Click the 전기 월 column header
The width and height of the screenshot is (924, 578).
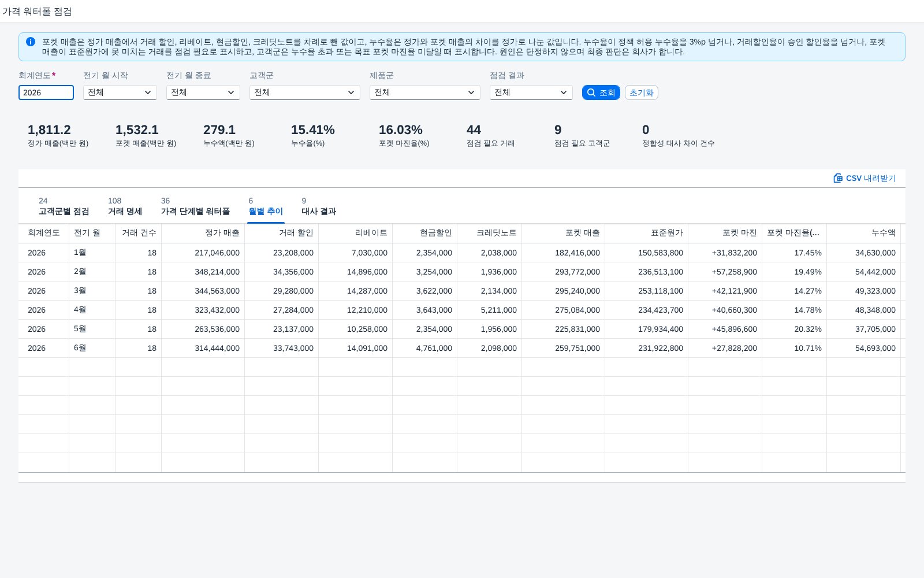(92, 233)
